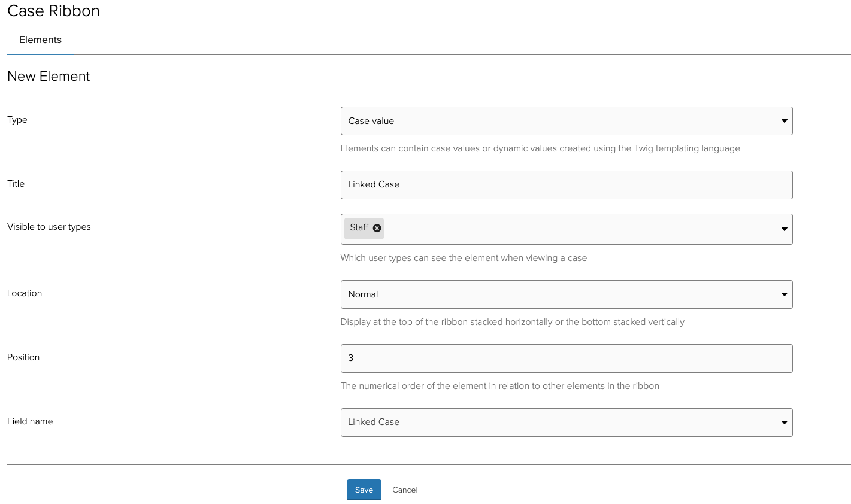Click the Twig templating language help text
This screenshot has width=851, height=504.
(540, 148)
